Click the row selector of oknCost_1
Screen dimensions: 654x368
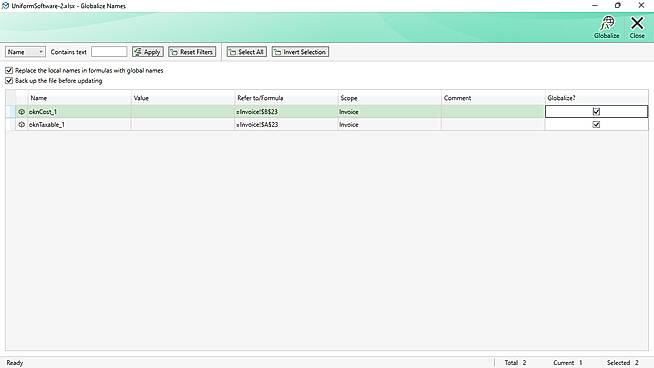click(11, 112)
